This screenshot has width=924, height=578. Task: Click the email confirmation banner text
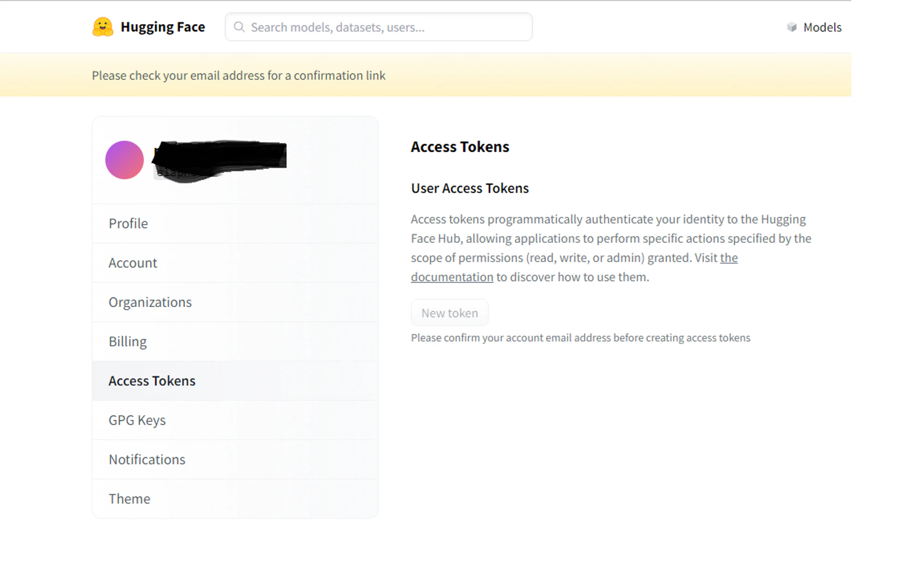(x=238, y=75)
